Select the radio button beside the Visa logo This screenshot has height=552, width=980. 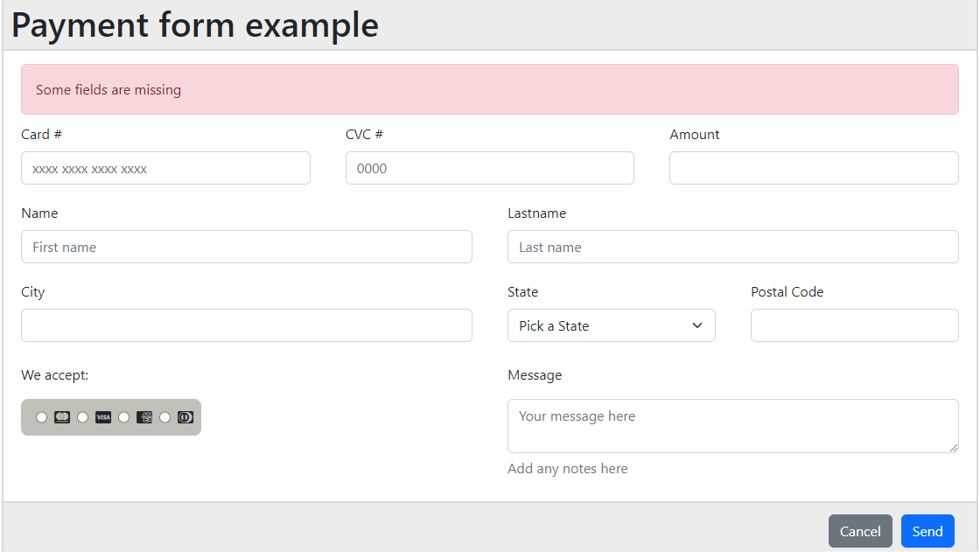coord(82,417)
